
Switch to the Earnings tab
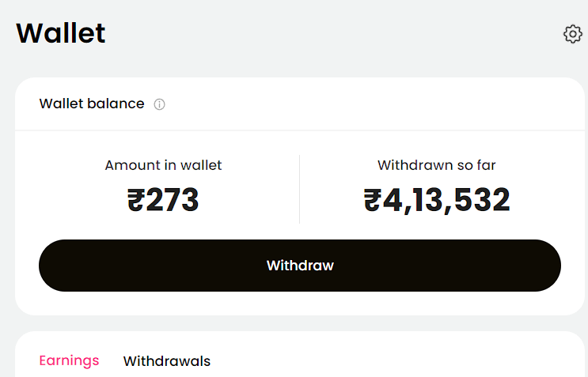tap(69, 360)
